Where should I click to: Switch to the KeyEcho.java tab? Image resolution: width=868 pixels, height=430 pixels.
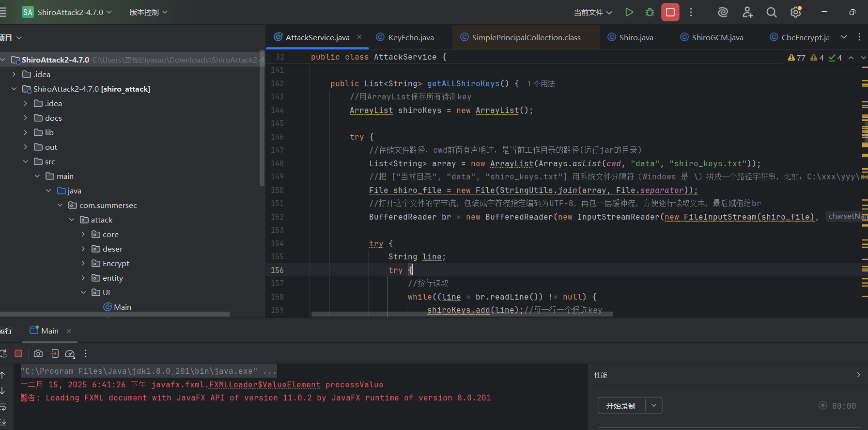coord(410,37)
